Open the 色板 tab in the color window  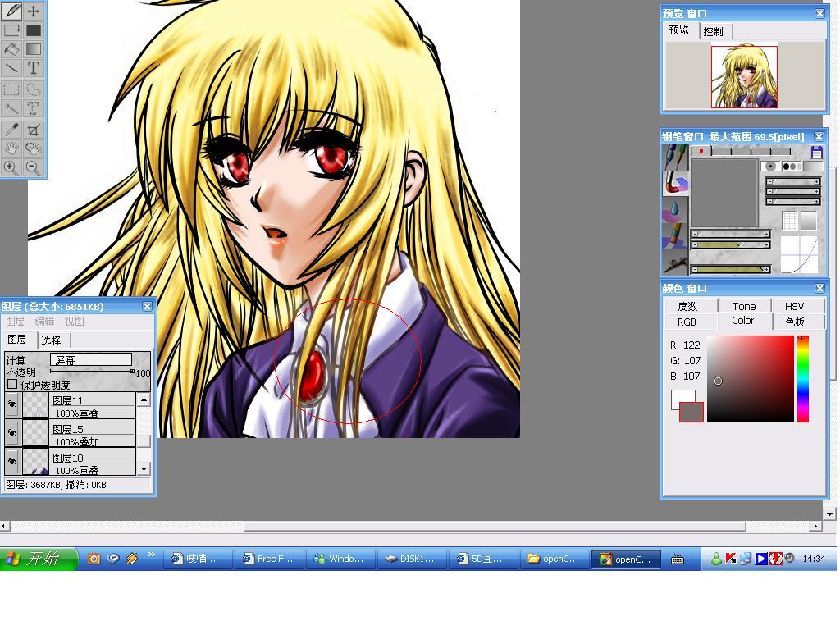pos(795,322)
